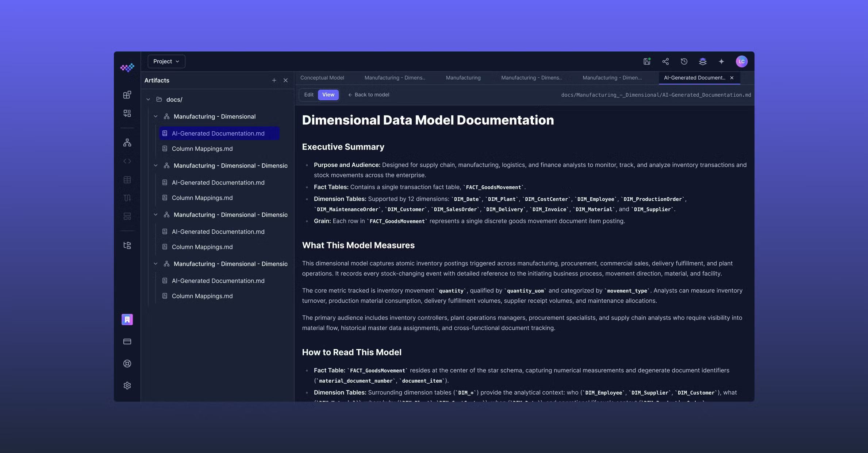Click the share icon in top bar
Image resolution: width=868 pixels, height=453 pixels.
(665, 61)
